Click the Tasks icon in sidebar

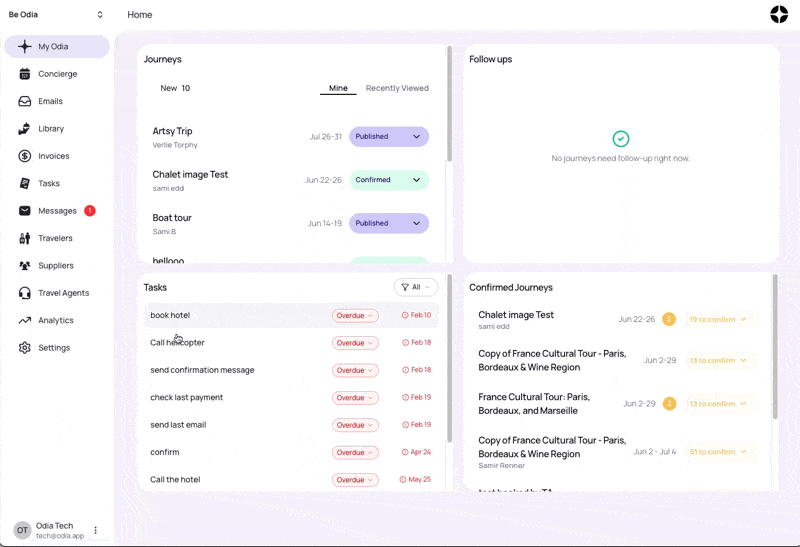[x=24, y=183]
